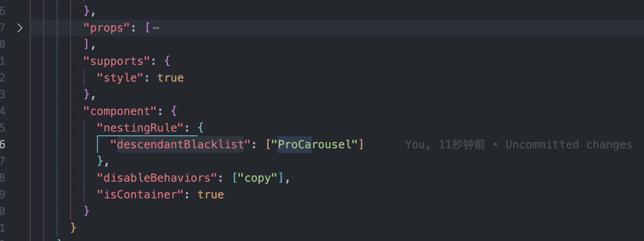Click the "ProCarousel" string value
The image size is (644, 241).
tap(315, 145)
